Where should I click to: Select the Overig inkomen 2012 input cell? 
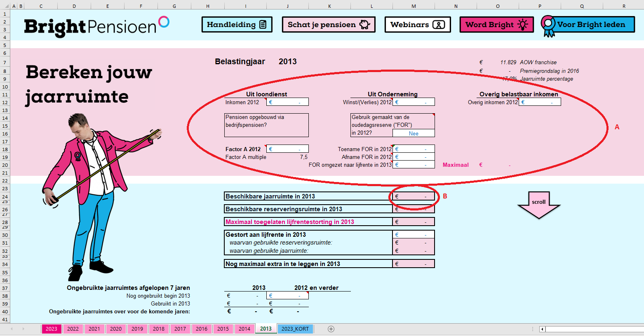540,102
